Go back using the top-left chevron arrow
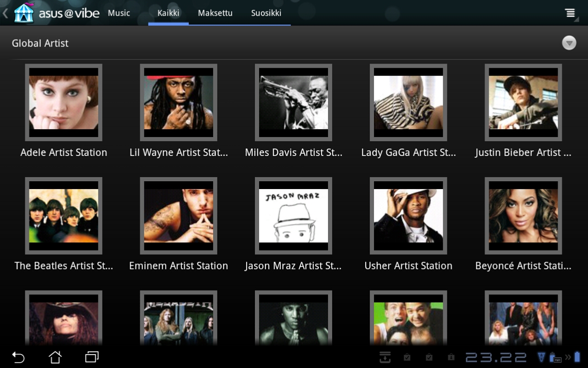This screenshot has height=368, width=588. pyautogui.click(x=6, y=13)
